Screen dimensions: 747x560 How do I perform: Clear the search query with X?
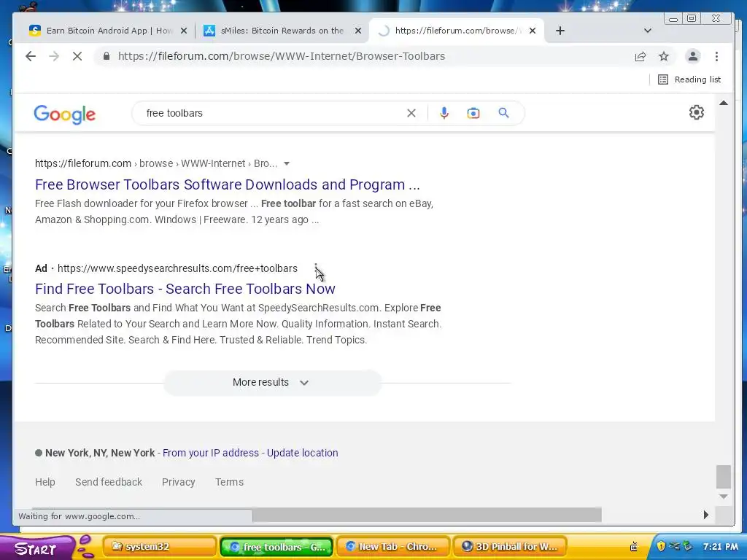coord(411,113)
